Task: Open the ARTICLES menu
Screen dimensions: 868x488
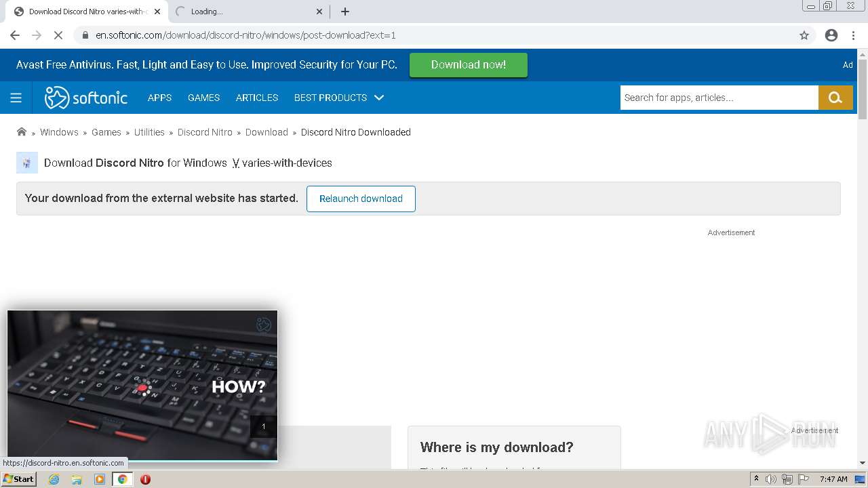Action: pyautogui.click(x=257, y=98)
